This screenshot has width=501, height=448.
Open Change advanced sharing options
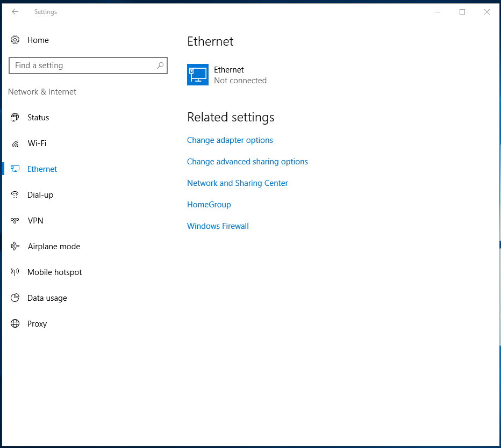247,162
